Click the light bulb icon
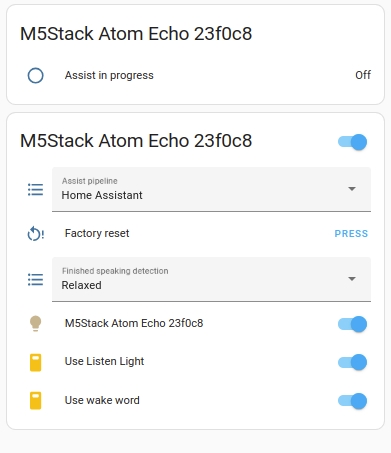This screenshot has height=453, width=391. coord(35,323)
